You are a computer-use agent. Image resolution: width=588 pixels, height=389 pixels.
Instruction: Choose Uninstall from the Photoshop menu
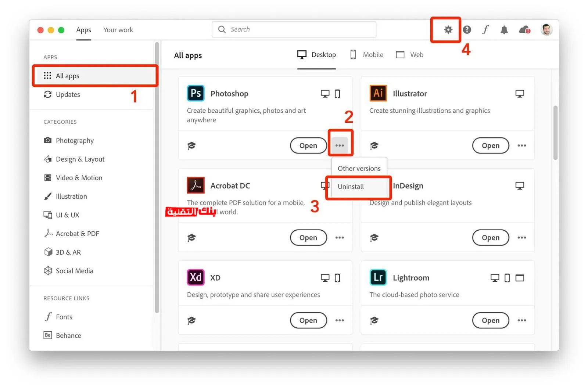click(x=359, y=187)
